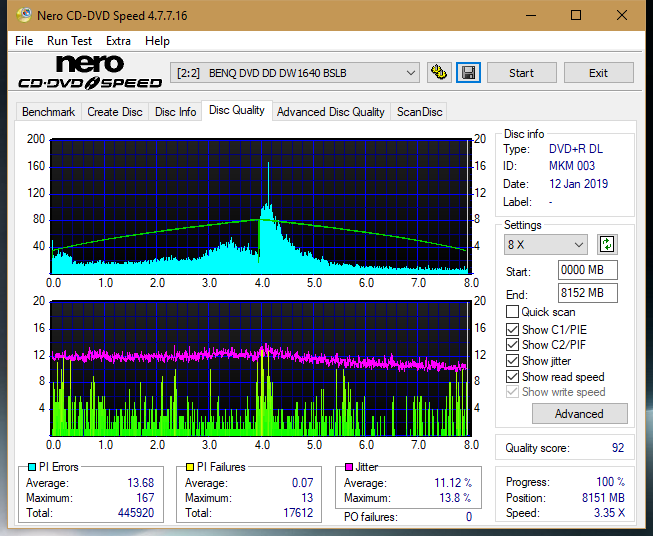Viewport: 653px width, 536px height.
Task: Open the File menu
Action: point(24,41)
